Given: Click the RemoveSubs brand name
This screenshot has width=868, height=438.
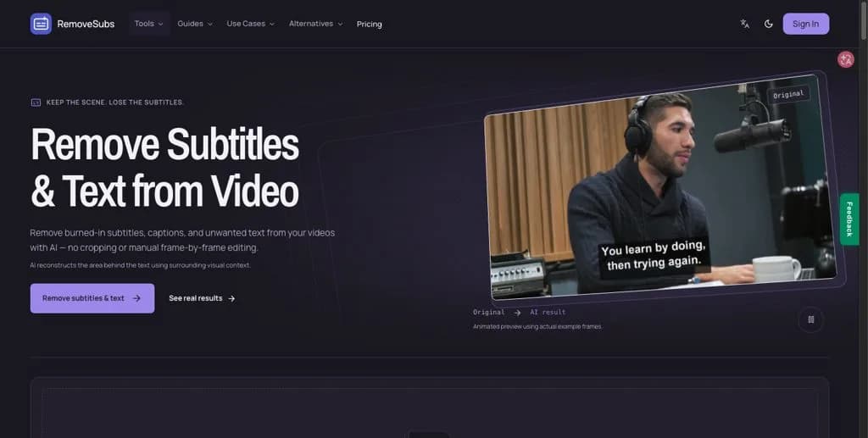Looking at the screenshot, I should tap(86, 24).
